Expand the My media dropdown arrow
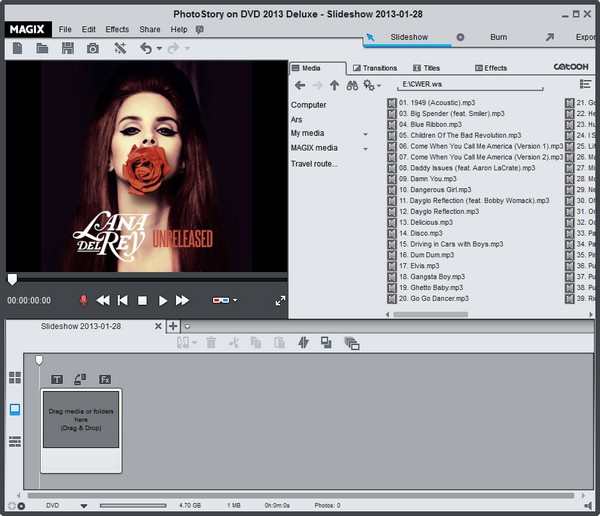The image size is (600, 516). point(365,134)
